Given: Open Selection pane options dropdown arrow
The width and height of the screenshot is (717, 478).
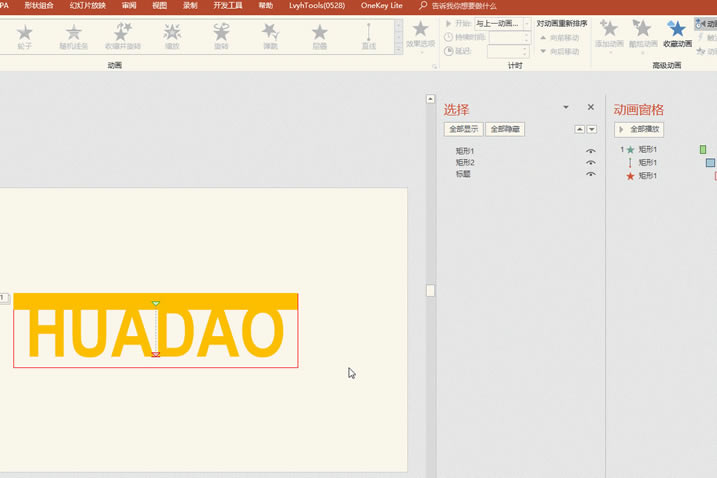Looking at the screenshot, I should (566, 107).
